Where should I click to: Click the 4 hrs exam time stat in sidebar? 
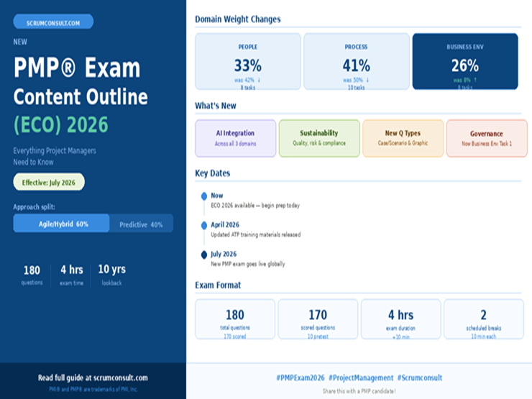point(72,275)
